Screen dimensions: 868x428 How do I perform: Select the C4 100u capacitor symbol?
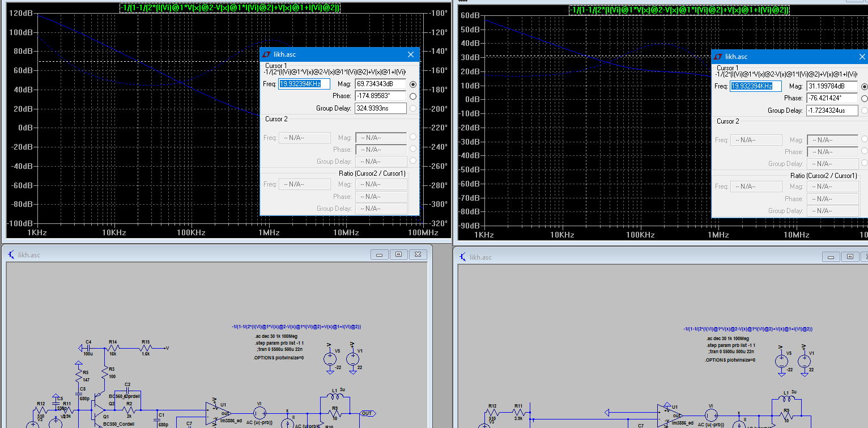coord(89,348)
